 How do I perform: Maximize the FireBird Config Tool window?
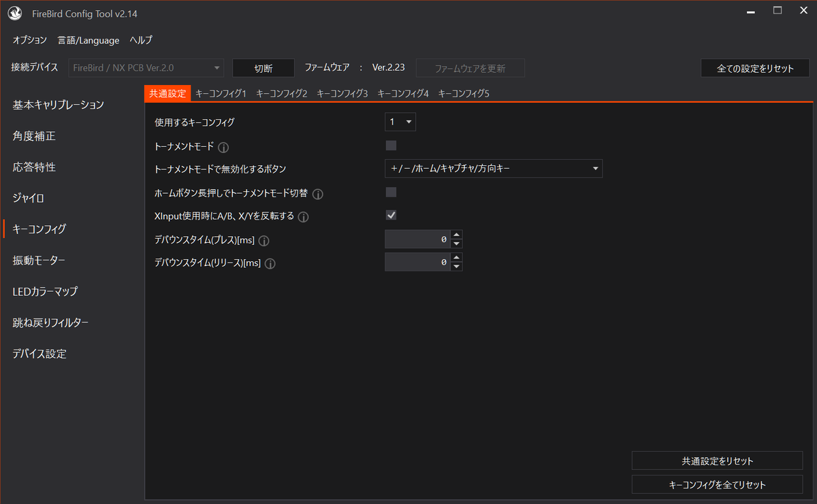(x=777, y=10)
